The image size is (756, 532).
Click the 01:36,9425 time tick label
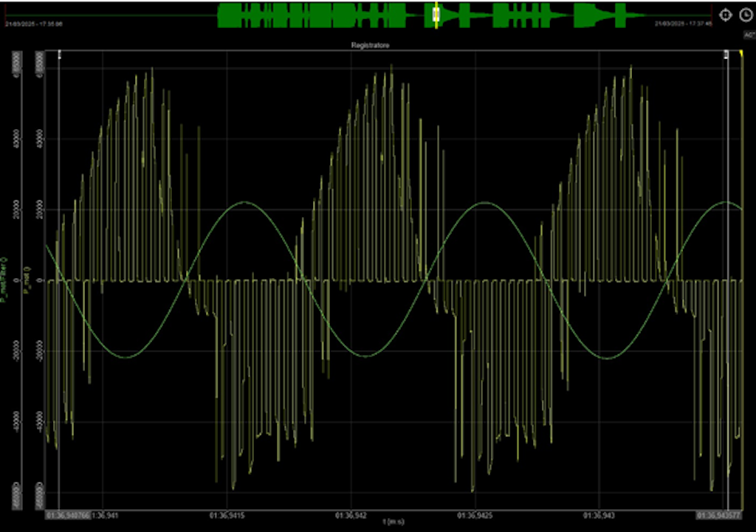point(475,516)
